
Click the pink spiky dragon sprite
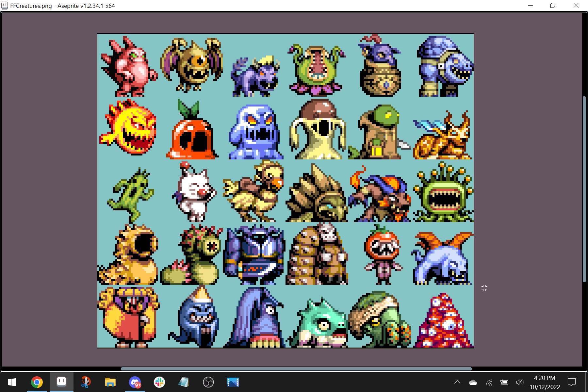(129, 67)
